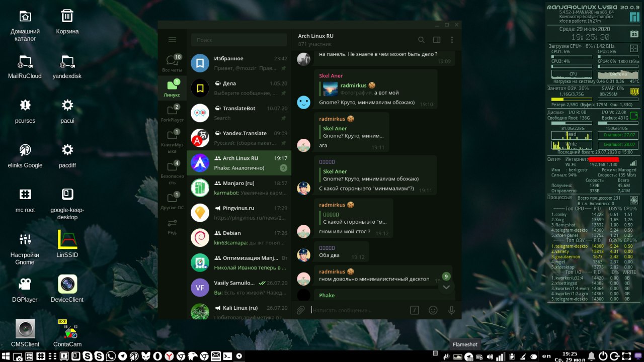Focus the Telegram 'Поиск' search field
The image size is (644, 362).
239,40
